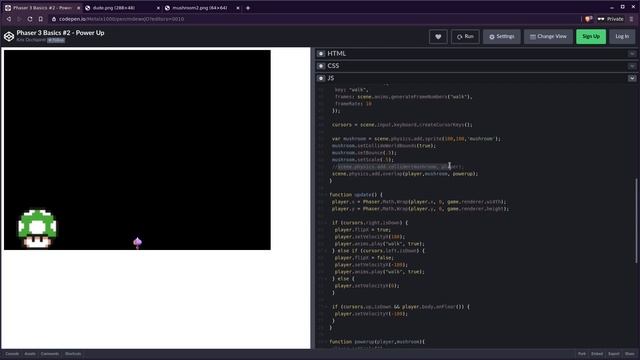Click the 'function powerup(player,mushroom)' line
The width and height of the screenshot is (640, 360).
point(377,342)
